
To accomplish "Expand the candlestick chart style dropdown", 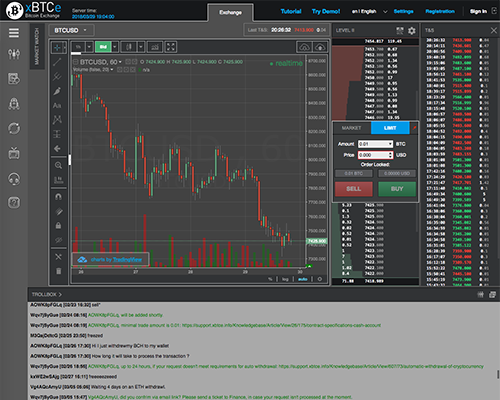I will coord(141,47).
